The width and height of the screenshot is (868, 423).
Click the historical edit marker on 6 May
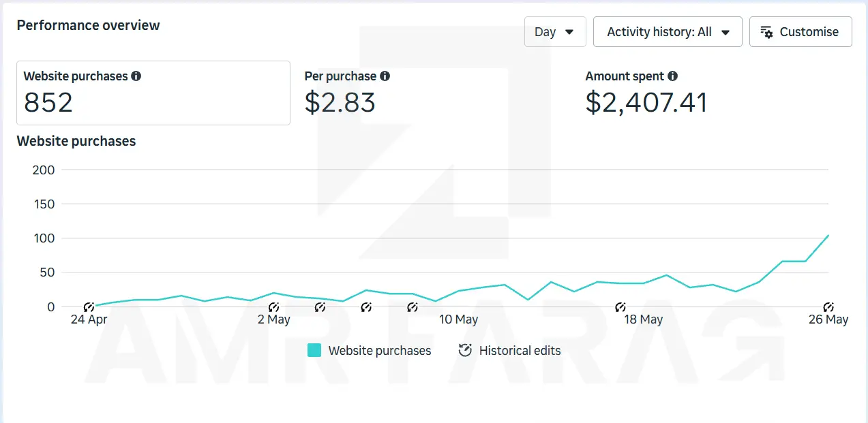[x=366, y=307]
